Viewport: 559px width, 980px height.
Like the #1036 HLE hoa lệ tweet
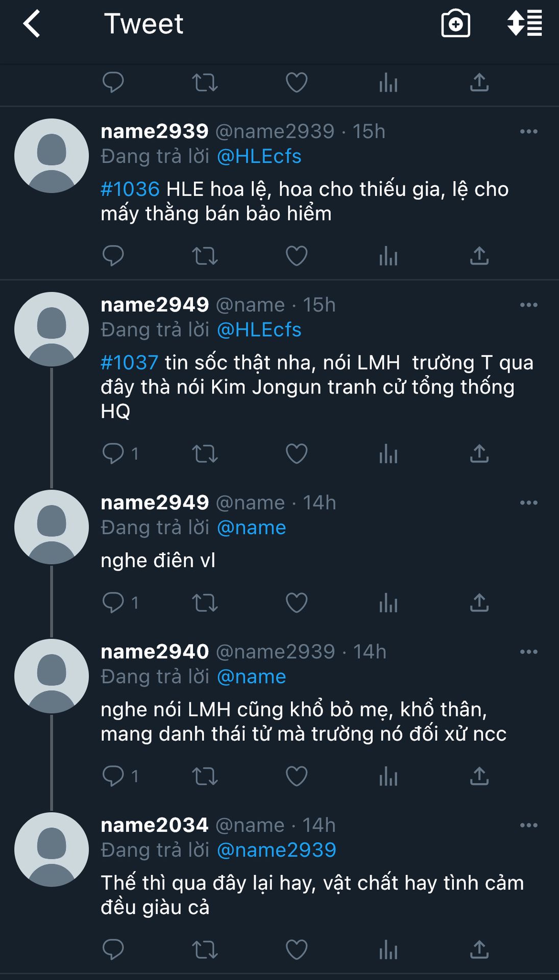[x=296, y=256]
